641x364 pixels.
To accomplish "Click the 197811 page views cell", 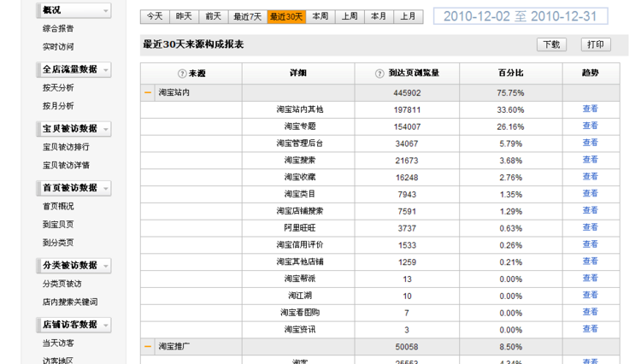I will [x=407, y=110].
